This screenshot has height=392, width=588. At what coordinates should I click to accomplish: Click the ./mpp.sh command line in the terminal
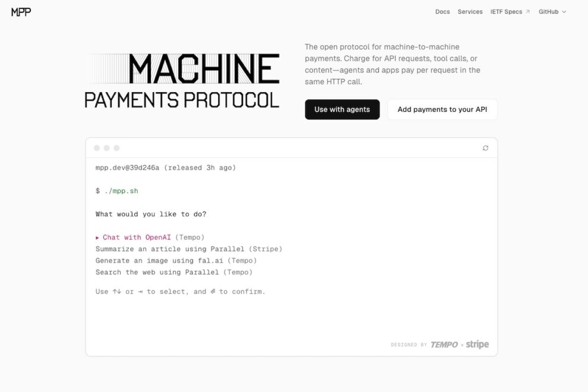pos(123,191)
